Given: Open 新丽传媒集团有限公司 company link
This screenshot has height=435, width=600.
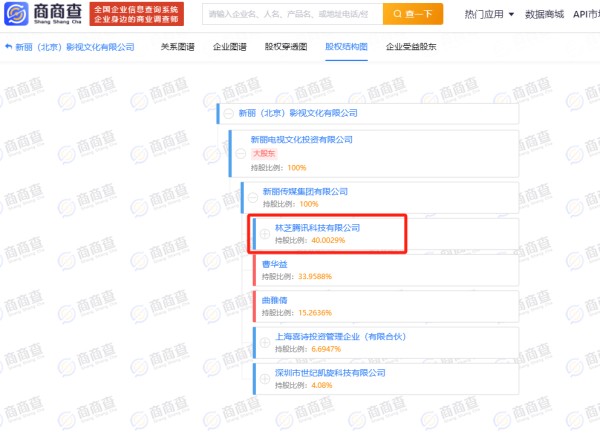Looking at the screenshot, I should tap(305, 191).
